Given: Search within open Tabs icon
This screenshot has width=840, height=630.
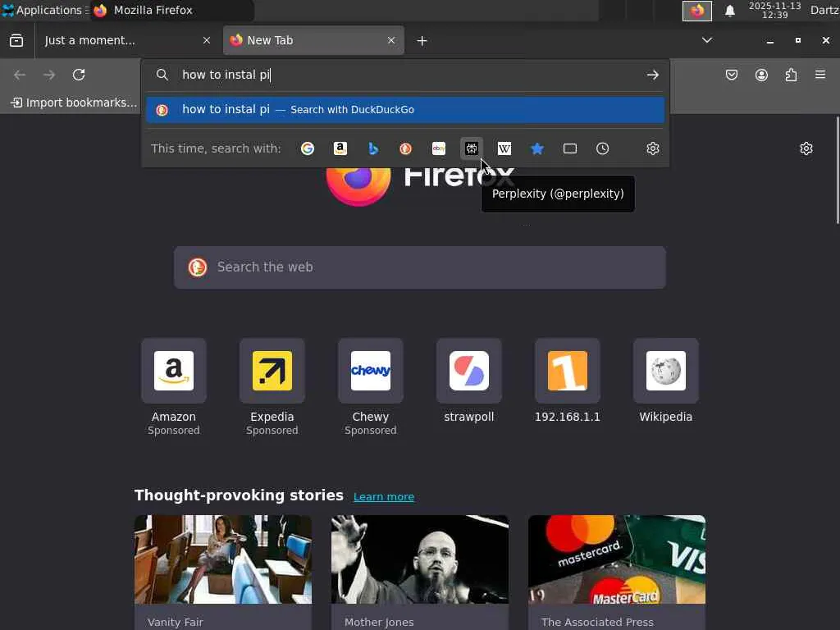Looking at the screenshot, I should pyautogui.click(x=570, y=148).
